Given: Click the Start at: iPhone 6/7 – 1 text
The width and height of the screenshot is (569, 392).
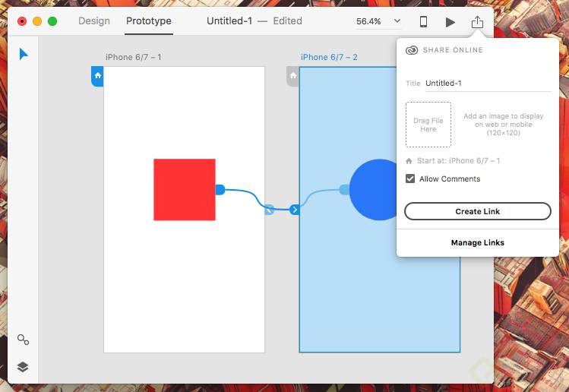Looking at the screenshot, I should coord(458,161).
